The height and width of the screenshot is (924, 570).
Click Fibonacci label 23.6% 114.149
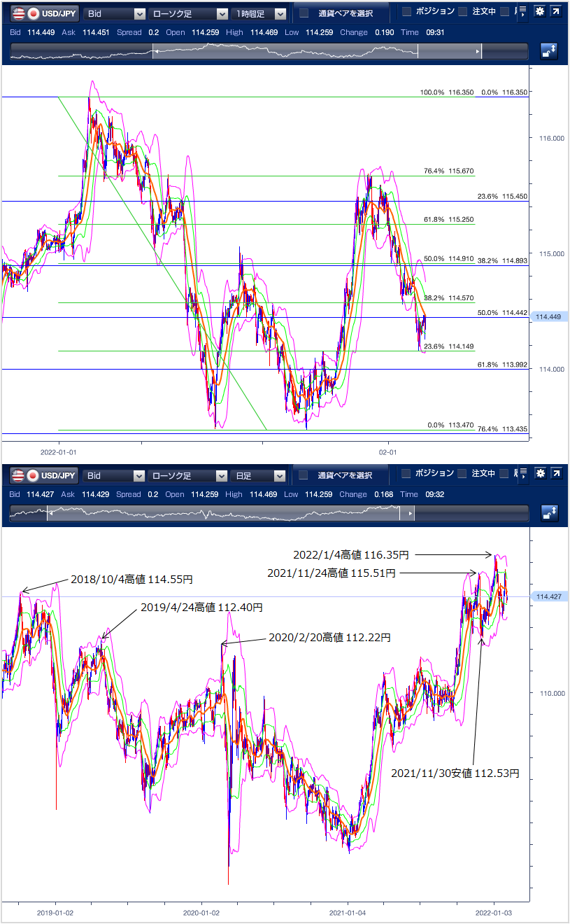tap(449, 346)
